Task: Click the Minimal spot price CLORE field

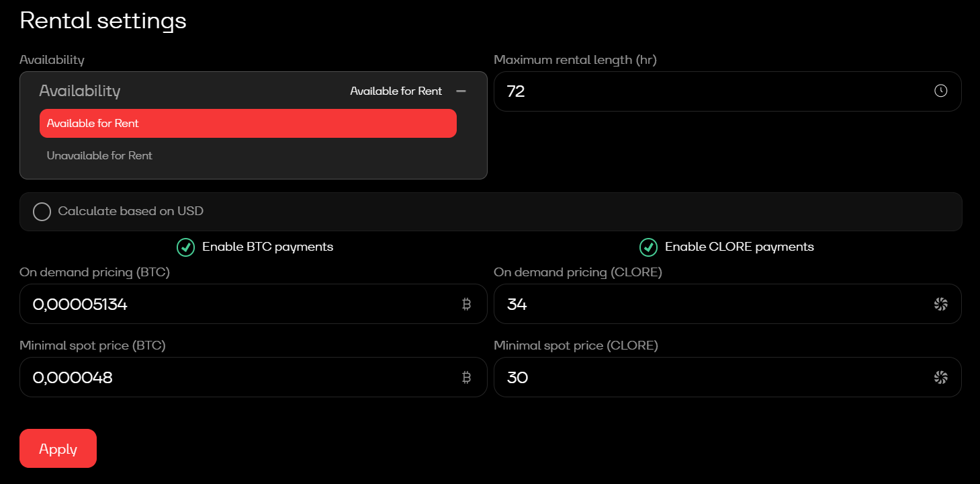Action: [x=712, y=378]
